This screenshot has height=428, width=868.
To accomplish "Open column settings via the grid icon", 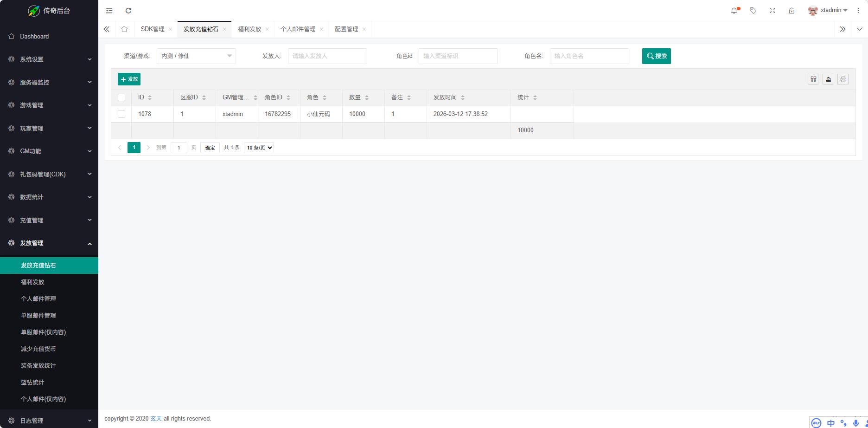I will (813, 79).
